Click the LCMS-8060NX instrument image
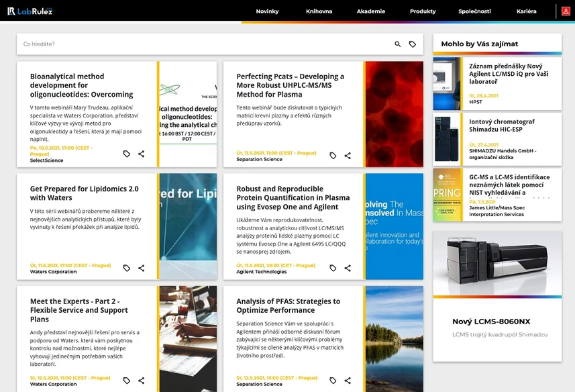Viewport: 575px width, 392px height. pos(497,263)
